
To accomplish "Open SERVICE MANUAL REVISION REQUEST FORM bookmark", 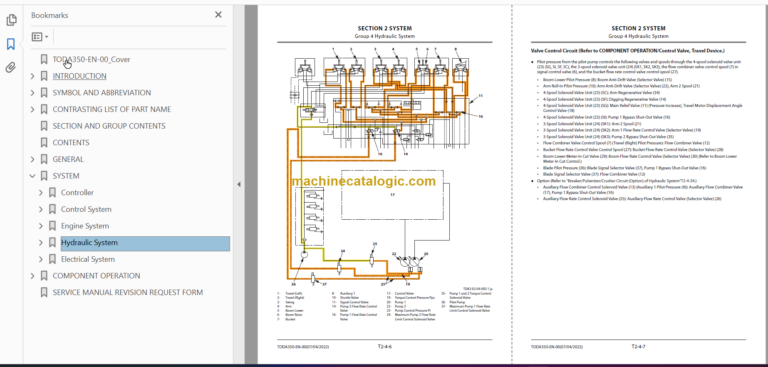I will tap(127, 293).
